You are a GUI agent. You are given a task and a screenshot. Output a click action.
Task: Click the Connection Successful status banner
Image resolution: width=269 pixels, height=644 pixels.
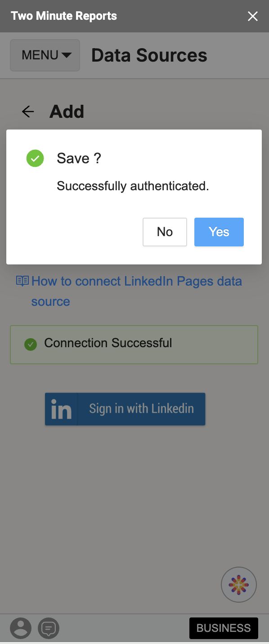pos(134,344)
